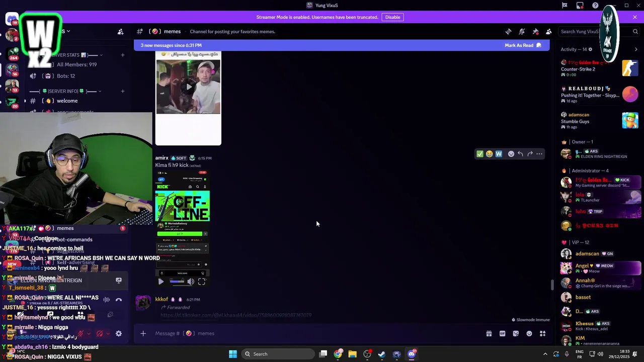Forward amirx's message with the arrow icon
Viewport: 644px width, 362px height.
(x=530, y=154)
